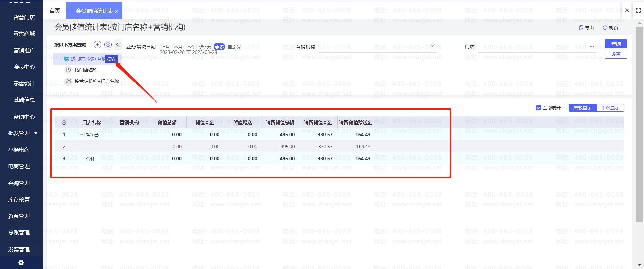The width and height of the screenshot is (644, 269).
Task: Toggle the 全部展开 checkbox
Action: (539, 108)
